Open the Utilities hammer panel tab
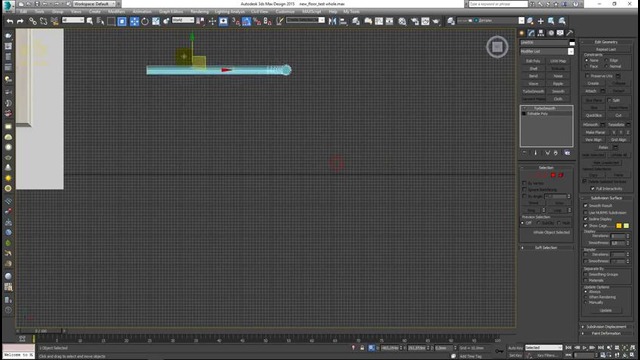Viewport: 640px width, 360px height. 569,33
